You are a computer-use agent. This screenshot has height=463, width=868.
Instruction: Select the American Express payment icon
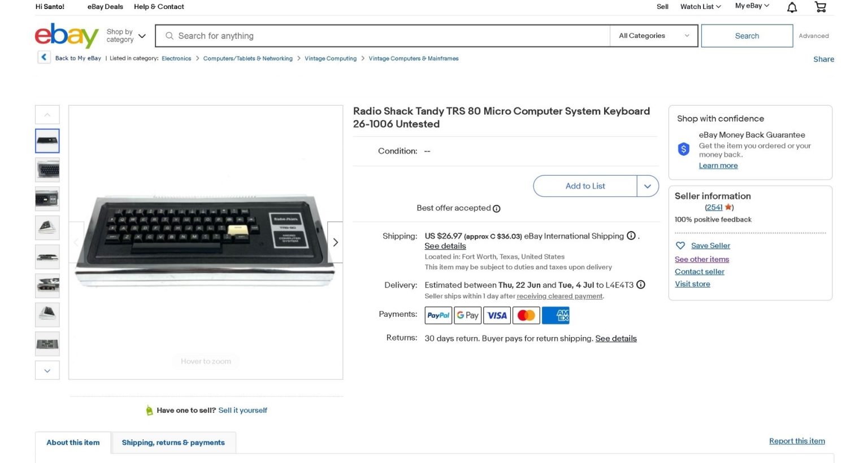coord(555,315)
